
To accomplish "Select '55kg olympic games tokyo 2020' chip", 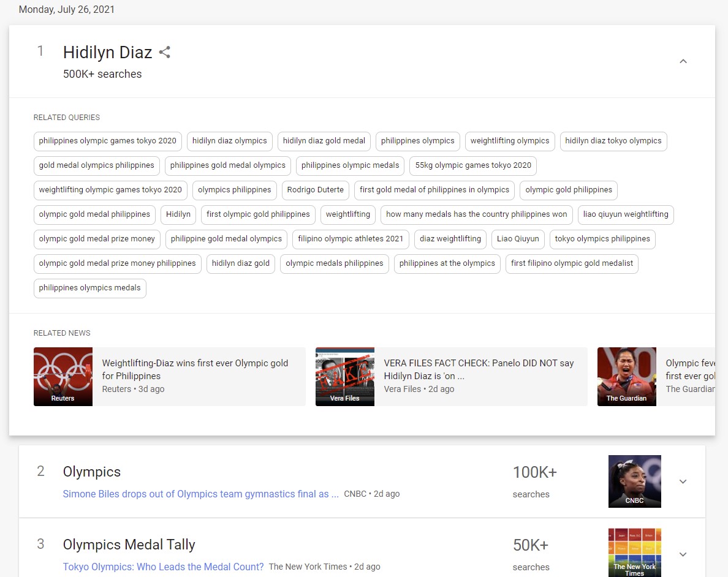I will point(473,166).
